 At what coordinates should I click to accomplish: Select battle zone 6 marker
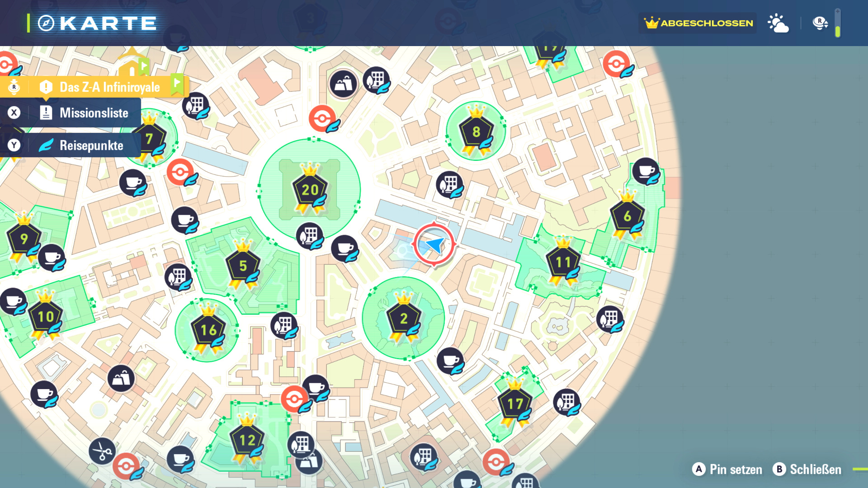(x=627, y=216)
